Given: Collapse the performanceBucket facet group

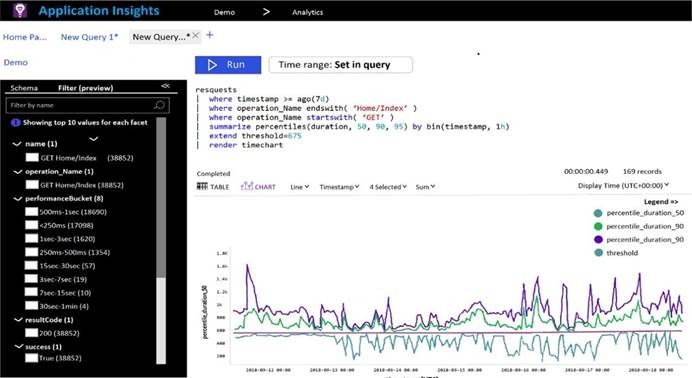Looking at the screenshot, I should coord(18,198).
